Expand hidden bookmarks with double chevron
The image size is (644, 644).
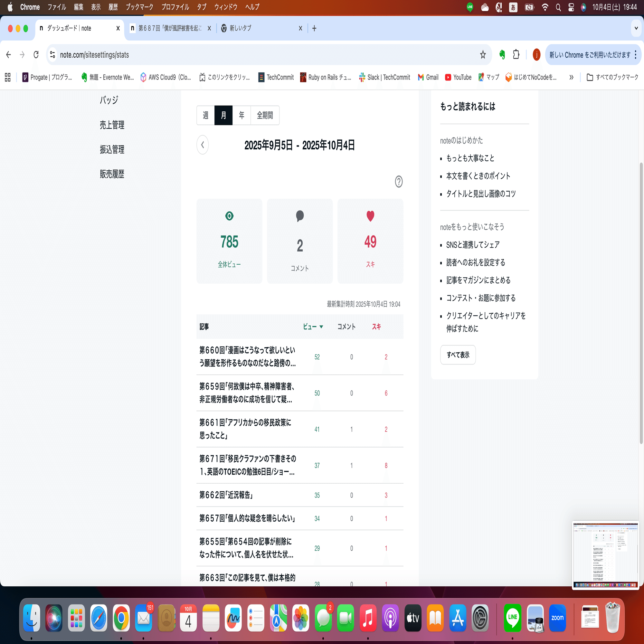pos(571,77)
